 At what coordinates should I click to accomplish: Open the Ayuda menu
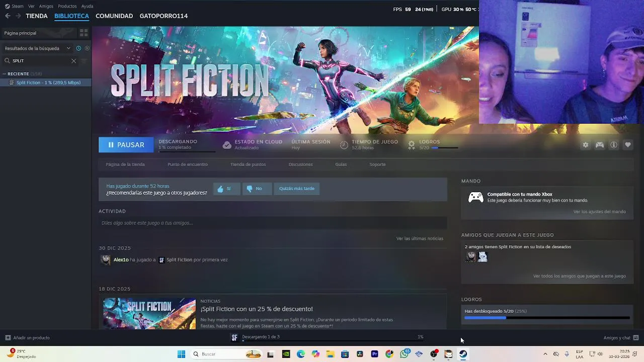(87, 6)
